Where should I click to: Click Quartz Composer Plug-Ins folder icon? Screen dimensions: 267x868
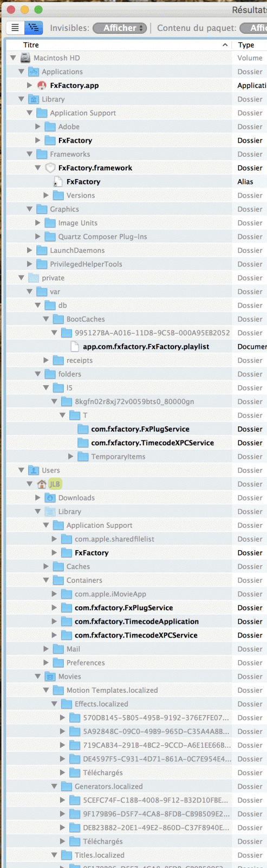50,237
